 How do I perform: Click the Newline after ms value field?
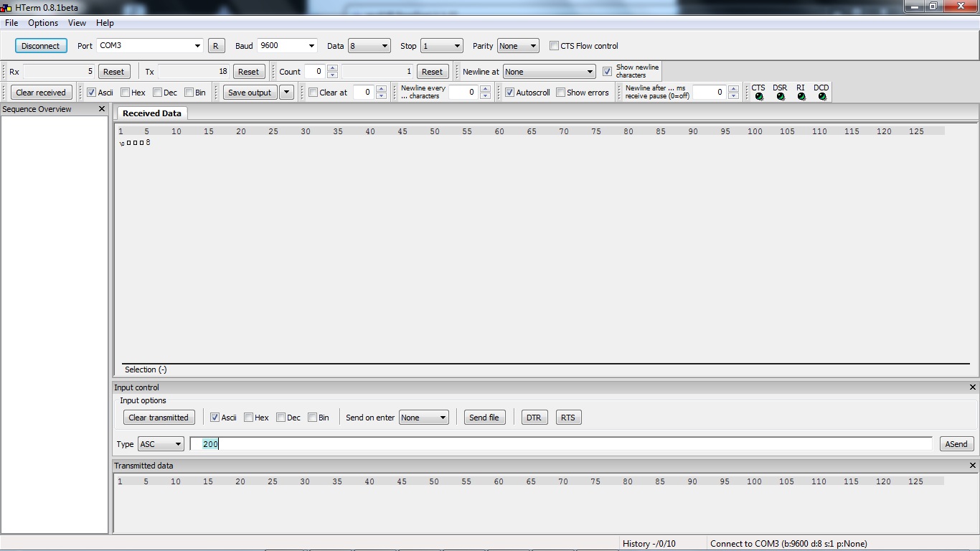click(x=710, y=93)
